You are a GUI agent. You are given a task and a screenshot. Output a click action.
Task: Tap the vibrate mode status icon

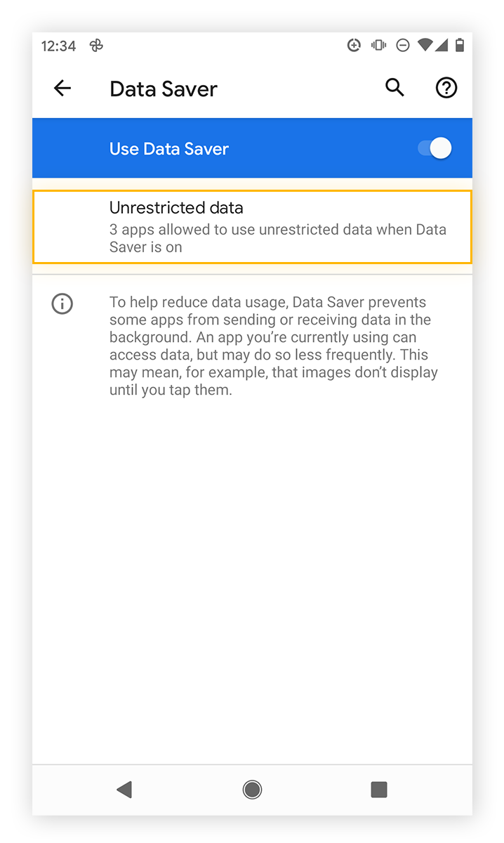pos(378,45)
